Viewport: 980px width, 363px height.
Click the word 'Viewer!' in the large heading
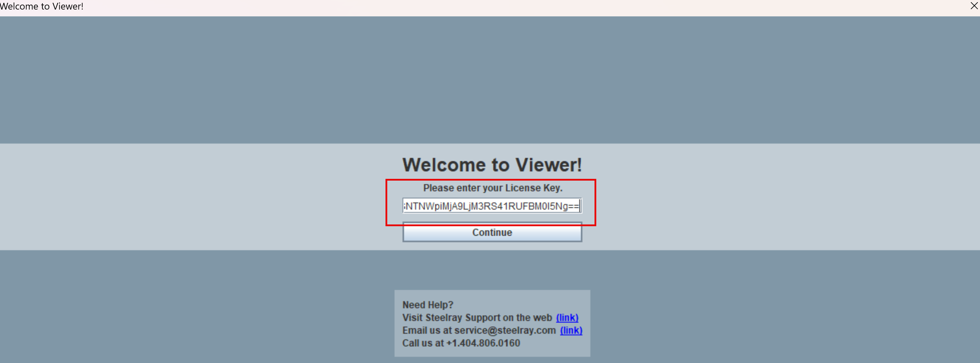pyautogui.click(x=548, y=165)
